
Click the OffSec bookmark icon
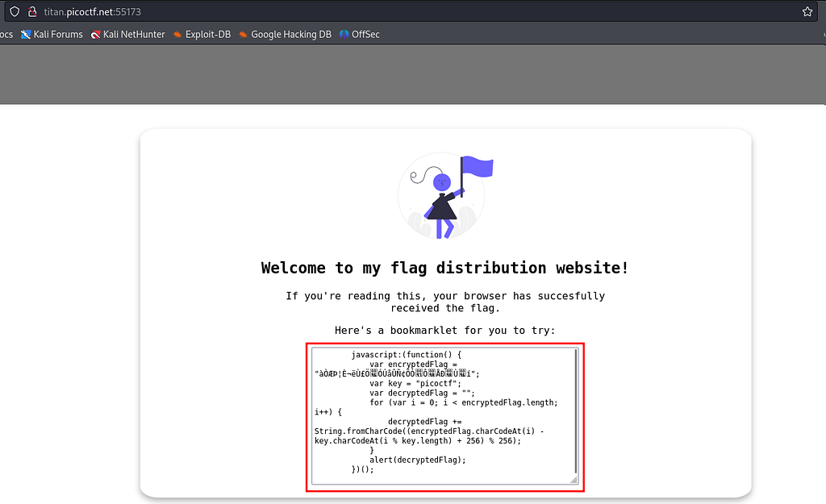(344, 35)
